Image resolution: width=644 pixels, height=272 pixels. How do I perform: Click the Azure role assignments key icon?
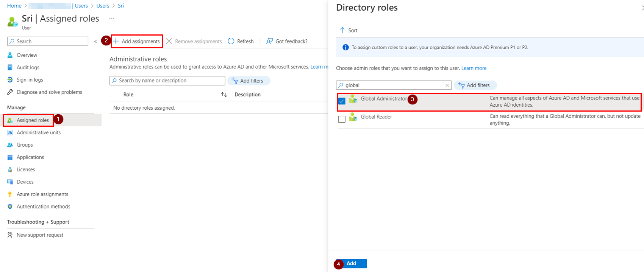[10, 194]
